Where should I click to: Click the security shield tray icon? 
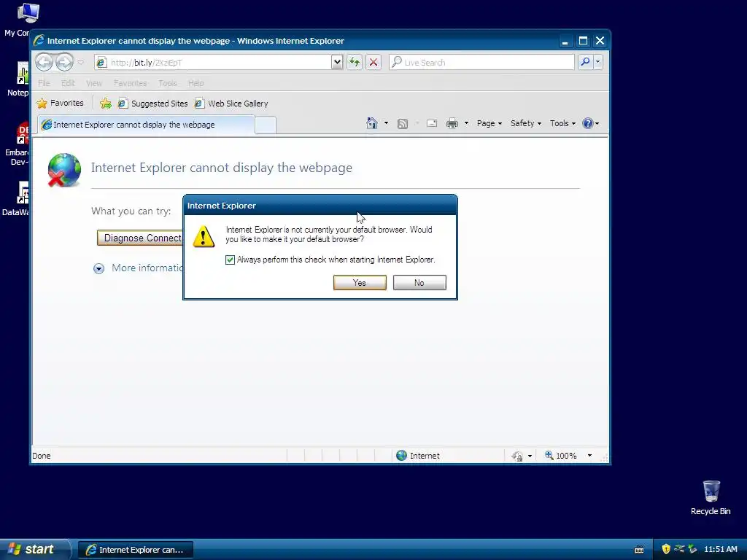click(x=666, y=549)
